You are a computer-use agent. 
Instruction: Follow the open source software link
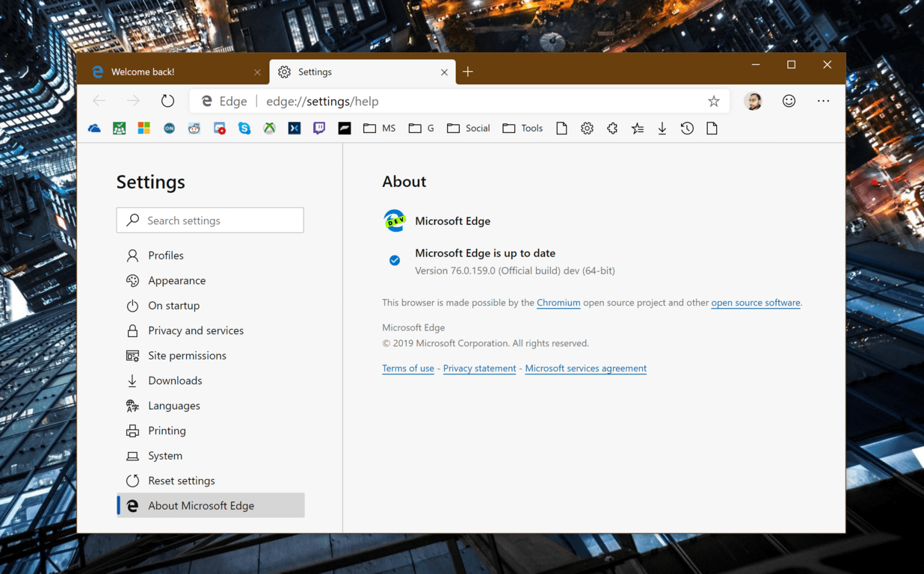[x=756, y=303]
